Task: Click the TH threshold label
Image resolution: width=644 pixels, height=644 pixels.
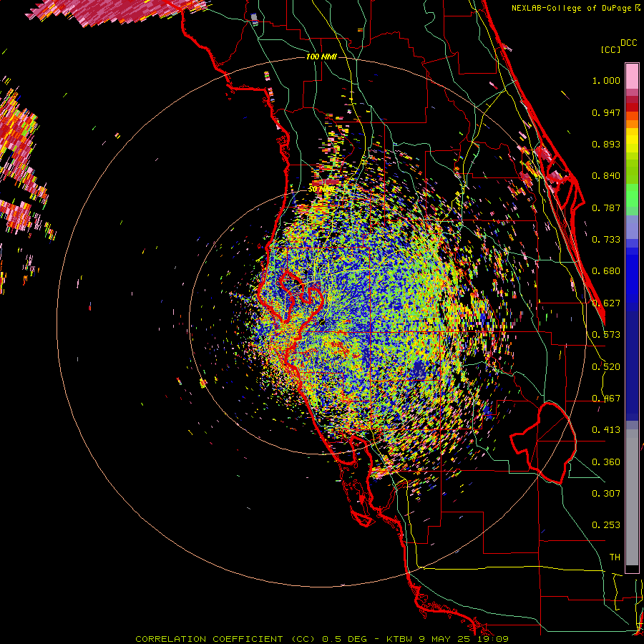Action: pyautogui.click(x=615, y=557)
